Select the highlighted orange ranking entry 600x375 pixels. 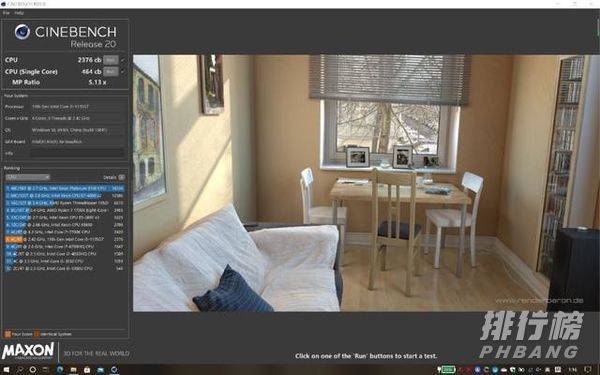[65, 239]
